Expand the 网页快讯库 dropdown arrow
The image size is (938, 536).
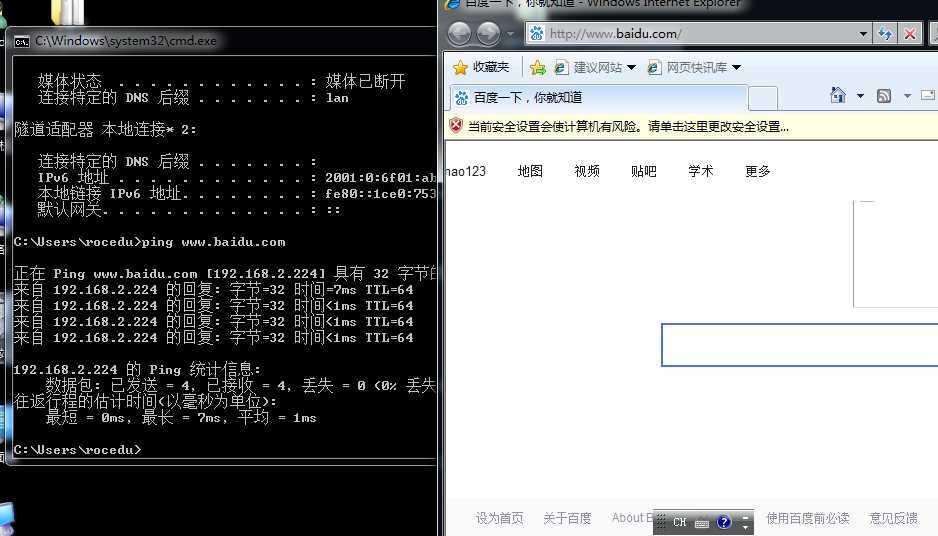736,68
